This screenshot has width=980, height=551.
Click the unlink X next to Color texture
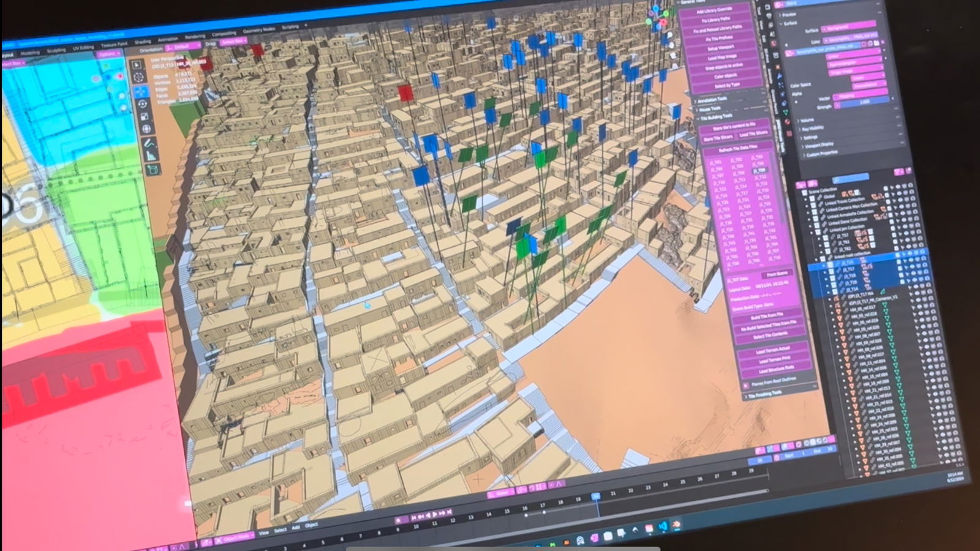coord(882,42)
